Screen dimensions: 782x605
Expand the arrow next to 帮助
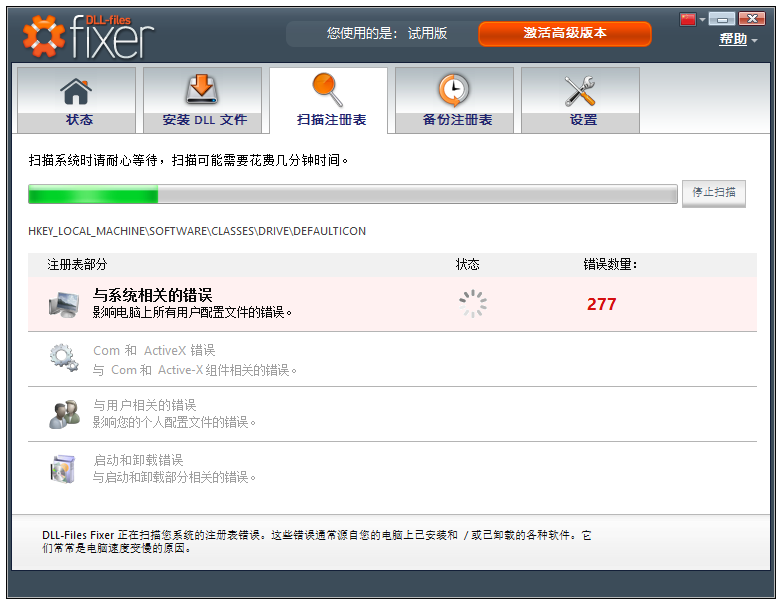tap(754, 40)
